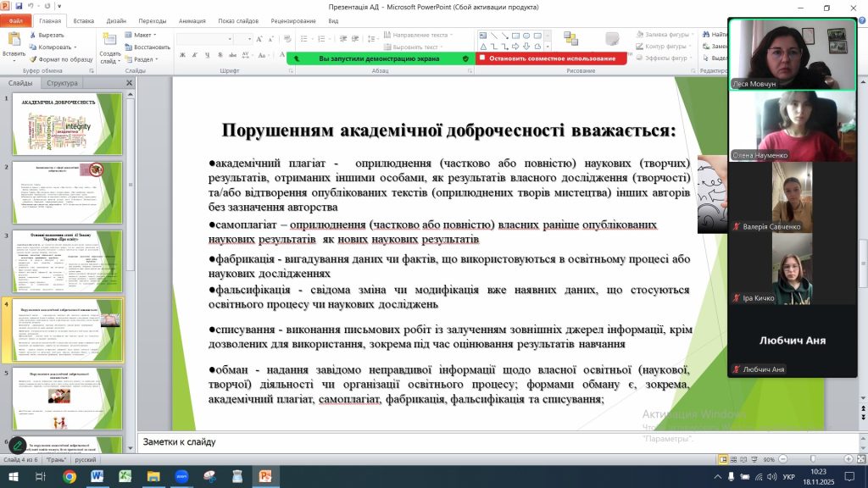
Task: Toggle bold (Ж) formatting
Action: pyautogui.click(x=183, y=55)
